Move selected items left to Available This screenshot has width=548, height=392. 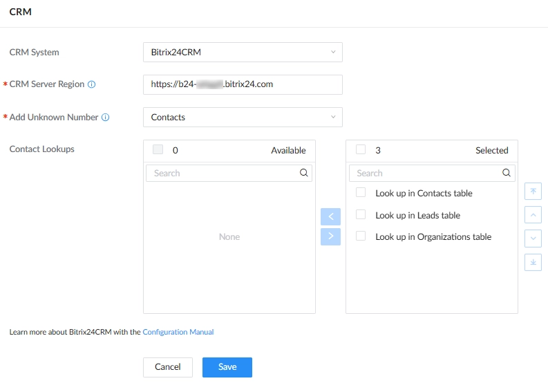(x=330, y=216)
